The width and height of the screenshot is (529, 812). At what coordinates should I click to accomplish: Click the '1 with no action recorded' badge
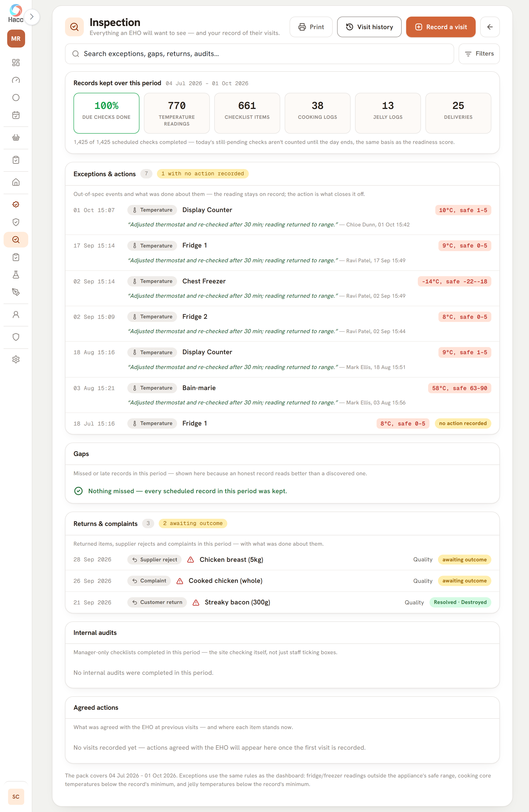[x=203, y=174]
